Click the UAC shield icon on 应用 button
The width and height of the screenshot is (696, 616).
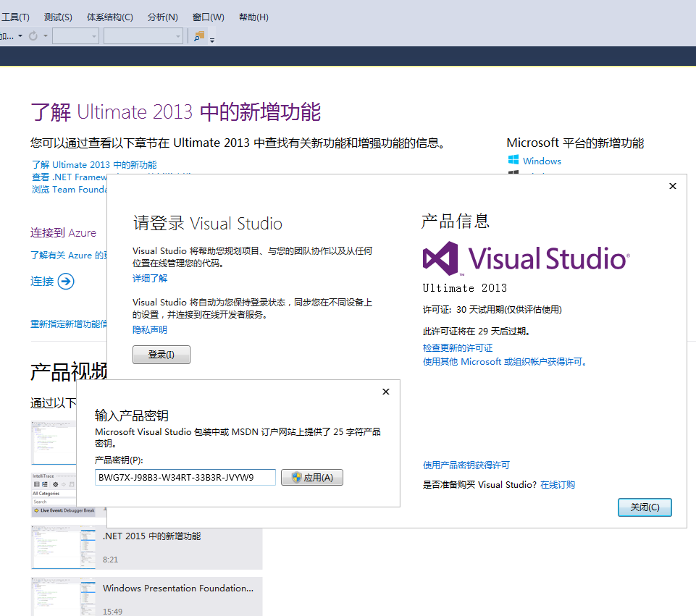[296, 477]
